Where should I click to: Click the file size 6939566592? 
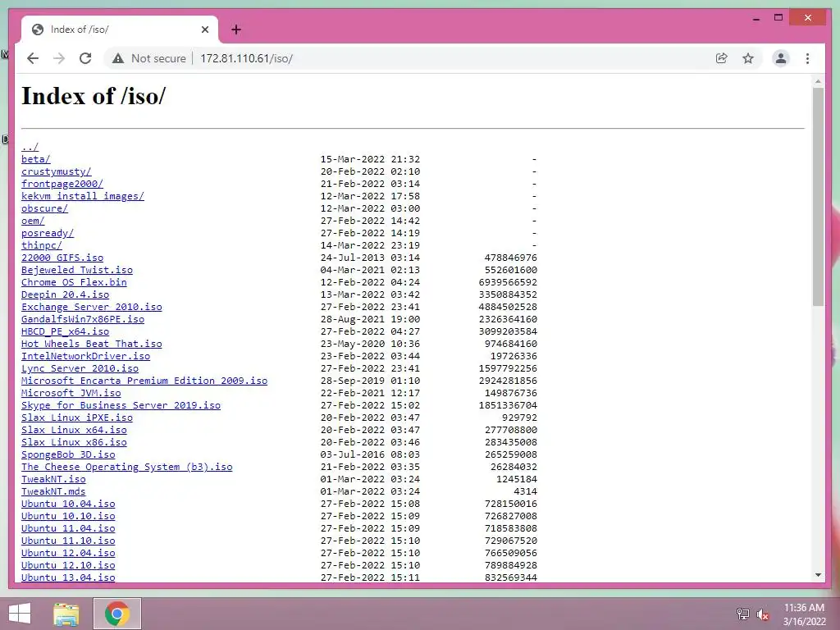pos(508,282)
